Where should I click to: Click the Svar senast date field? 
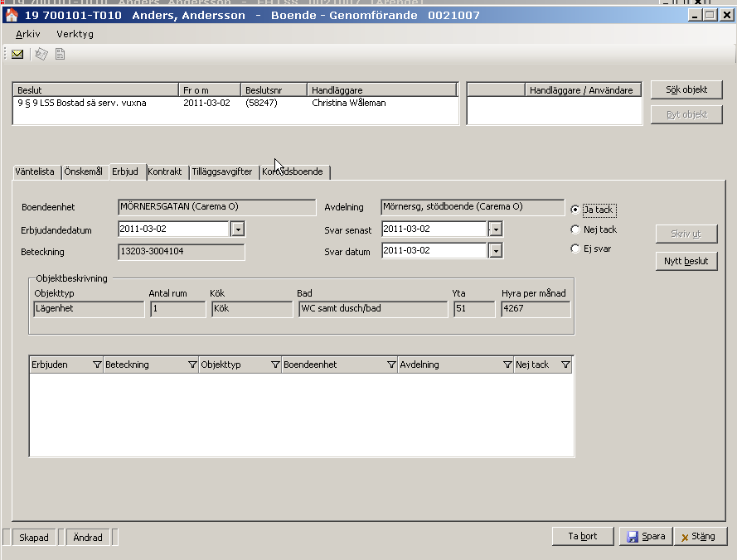pos(434,229)
